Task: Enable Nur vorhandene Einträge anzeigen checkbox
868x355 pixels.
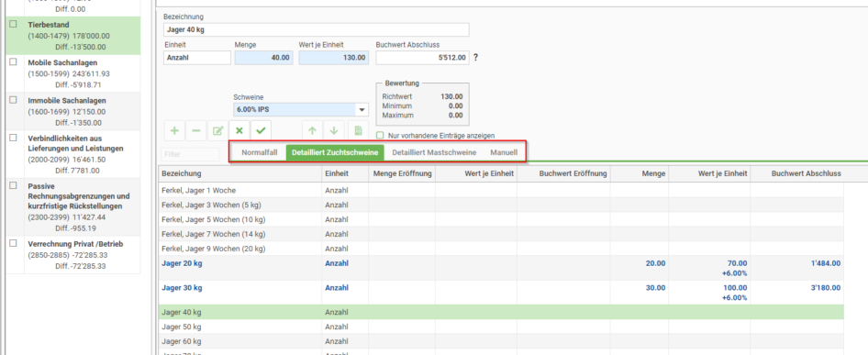Action: point(380,135)
